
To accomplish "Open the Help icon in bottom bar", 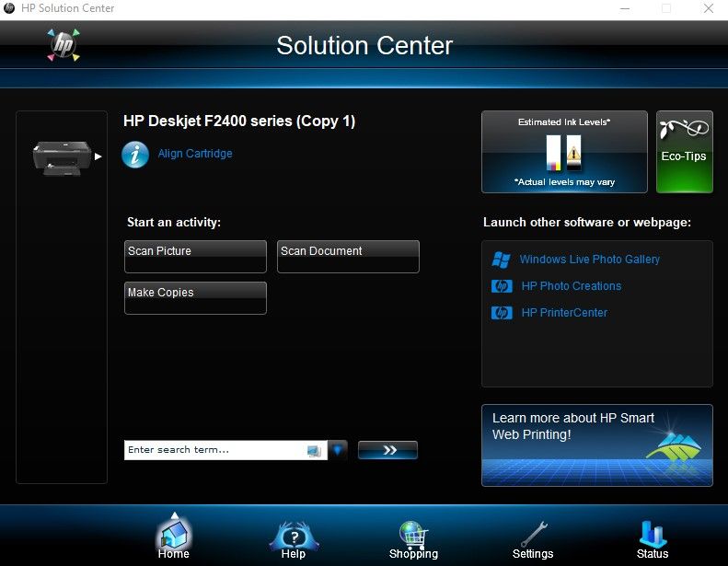I will click(294, 535).
